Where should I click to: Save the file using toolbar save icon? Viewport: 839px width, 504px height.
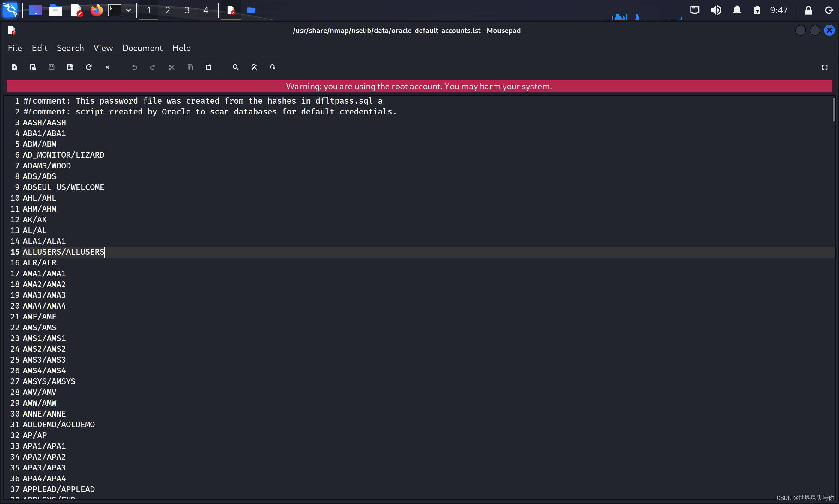click(x=51, y=67)
